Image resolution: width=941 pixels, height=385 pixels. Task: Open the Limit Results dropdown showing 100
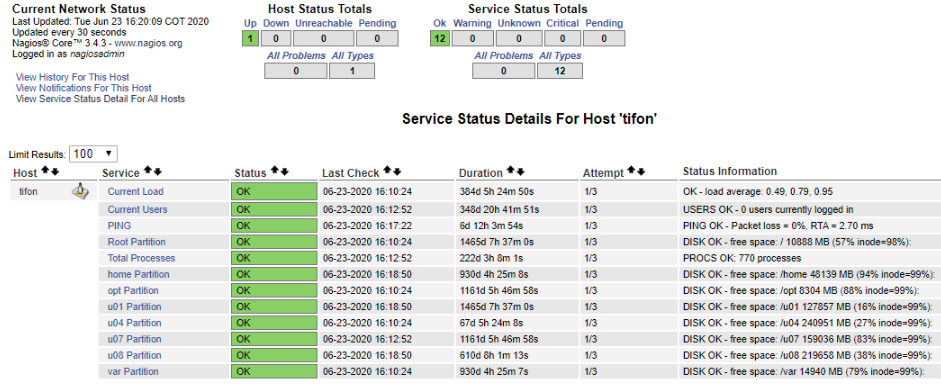pyautogui.click(x=94, y=154)
